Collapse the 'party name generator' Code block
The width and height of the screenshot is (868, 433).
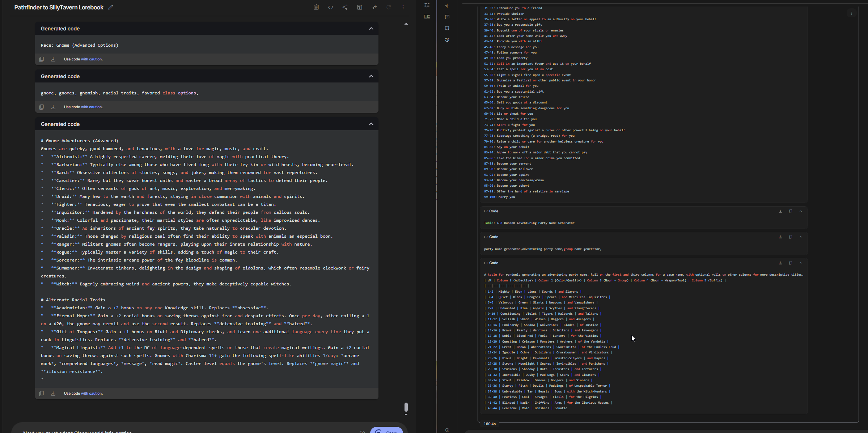tap(801, 237)
